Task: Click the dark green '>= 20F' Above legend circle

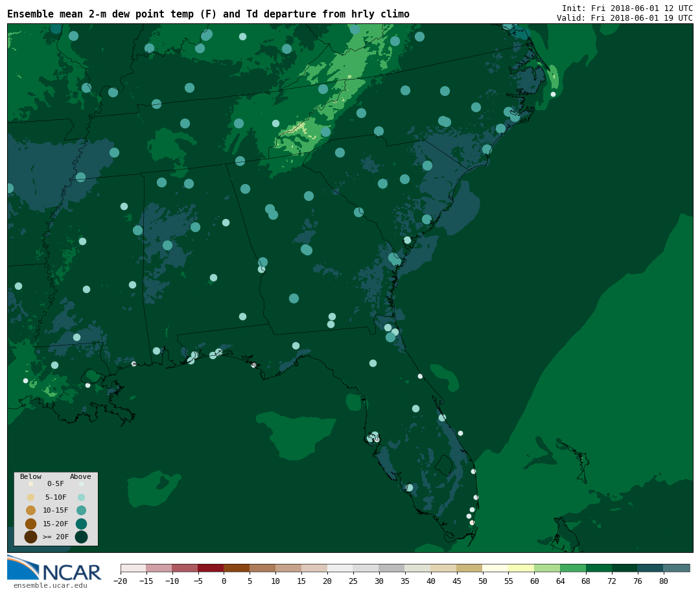Action: (81, 537)
